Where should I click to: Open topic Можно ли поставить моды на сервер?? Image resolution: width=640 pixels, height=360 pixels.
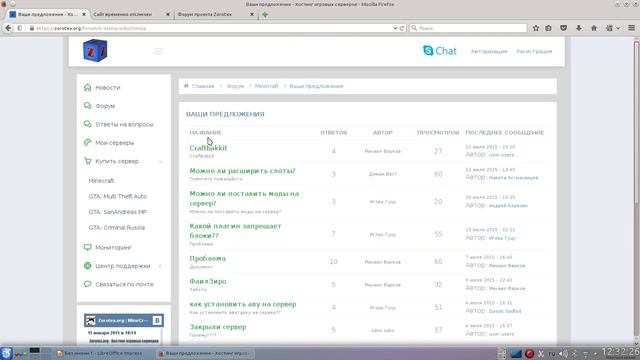click(244, 198)
